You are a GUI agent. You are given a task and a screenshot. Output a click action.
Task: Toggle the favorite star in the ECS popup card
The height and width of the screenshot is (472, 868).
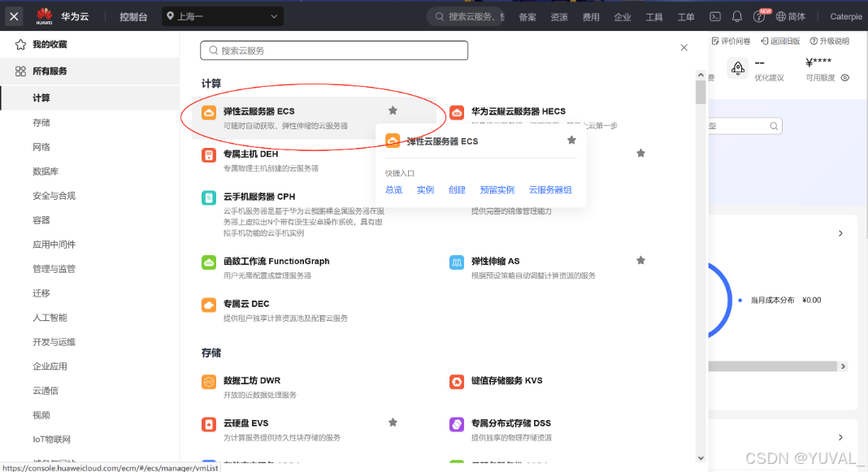572,140
